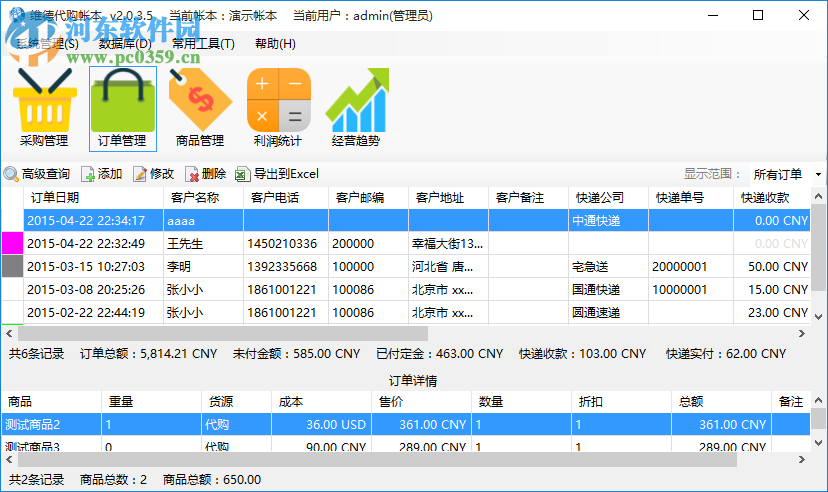Open the 数据库(D) menu
The width and height of the screenshot is (828, 492).
125,44
